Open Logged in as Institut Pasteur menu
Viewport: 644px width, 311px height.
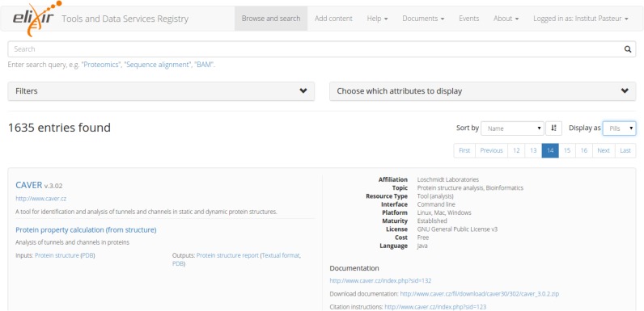[x=581, y=19]
